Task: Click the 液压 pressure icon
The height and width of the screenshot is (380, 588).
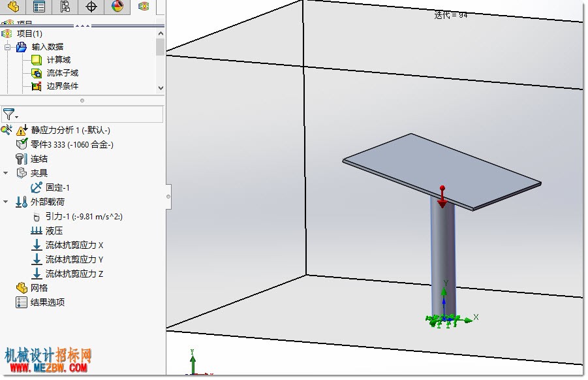Action: 37,230
